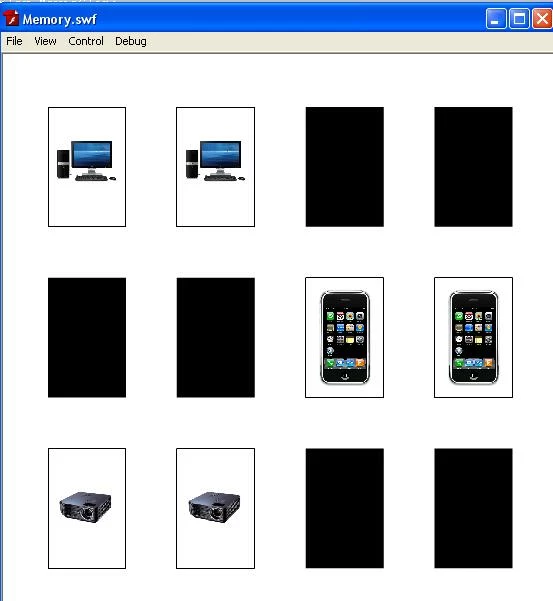This screenshot has height=601, width=553.
Task: Click the Memory.swf title text
Action: [x=59, y=19]
